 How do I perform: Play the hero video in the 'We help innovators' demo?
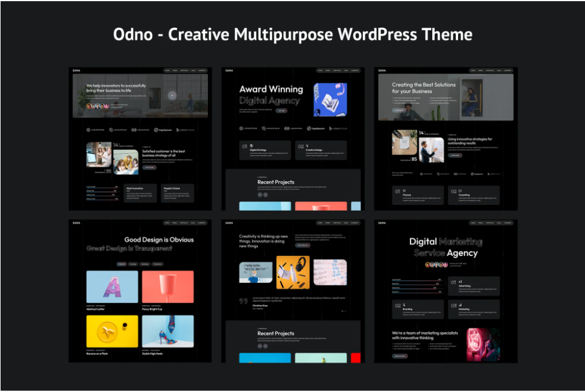(x=172, y=96)
